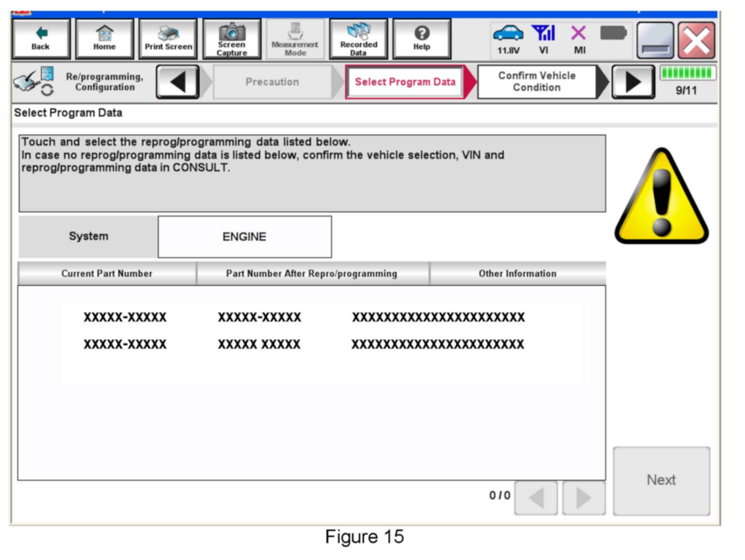
Task: Click the vehicle battery voltage icon
Action: click(508, 34)
